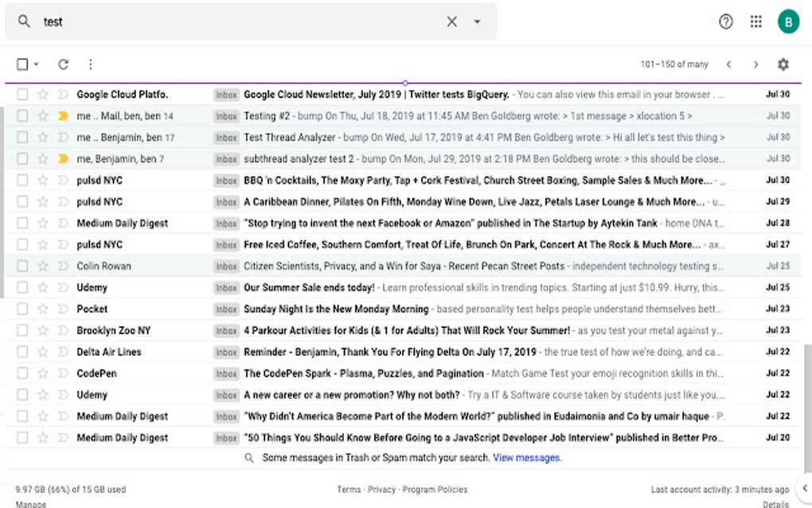Open the search options dropdown arrow
812x508 pixels.
[475, 21]
